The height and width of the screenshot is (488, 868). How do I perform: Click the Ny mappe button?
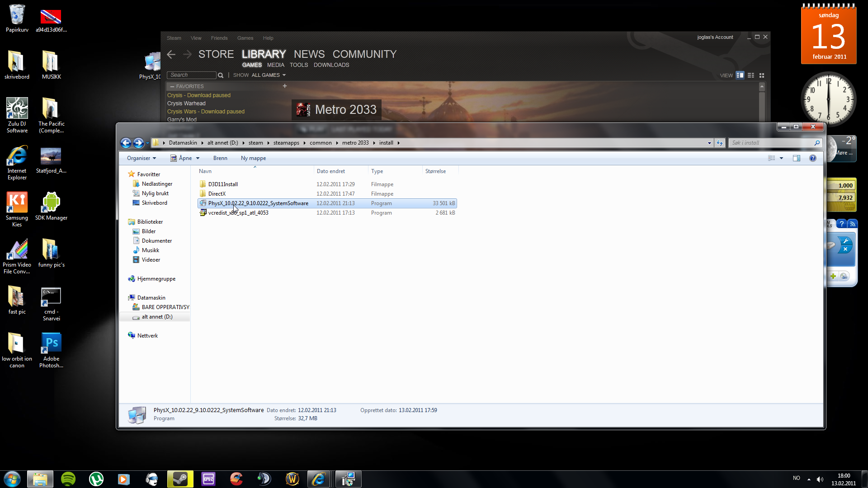point(253,158)
